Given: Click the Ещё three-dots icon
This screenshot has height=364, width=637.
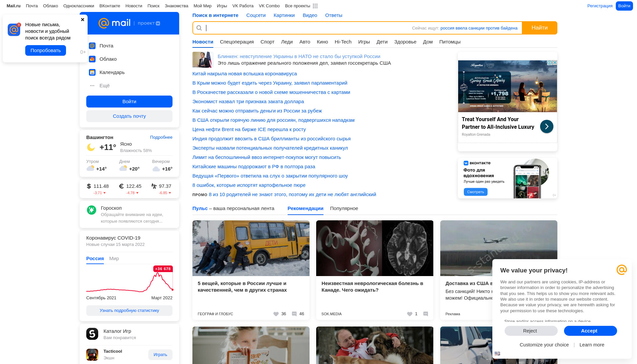Looking at the screenshot, I should 92,86.
